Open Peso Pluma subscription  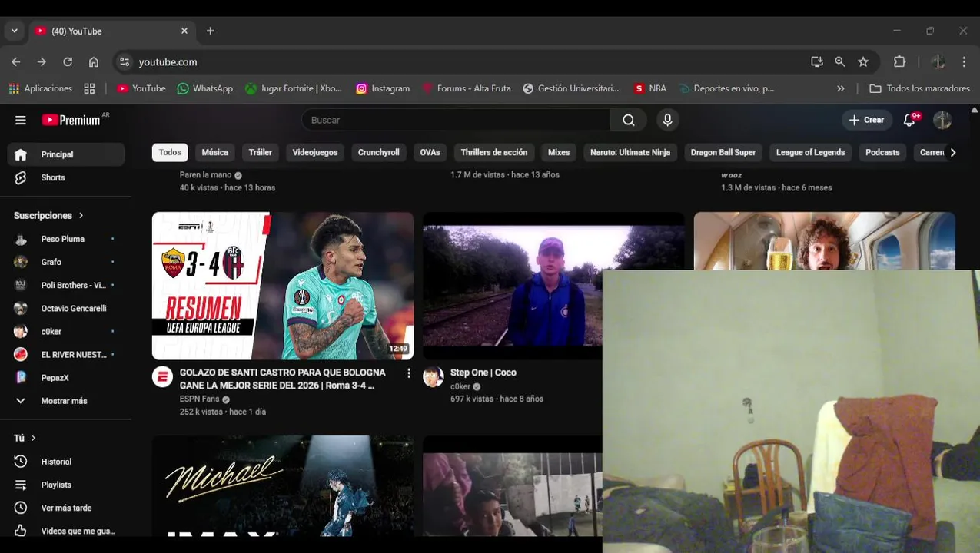pyautogui.click(x=66, y=239)
